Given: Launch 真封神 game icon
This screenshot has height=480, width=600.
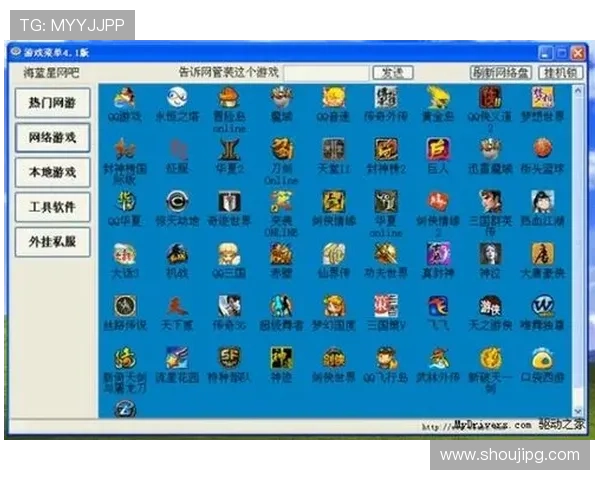Looking at the screenshot, I should 438,254.
